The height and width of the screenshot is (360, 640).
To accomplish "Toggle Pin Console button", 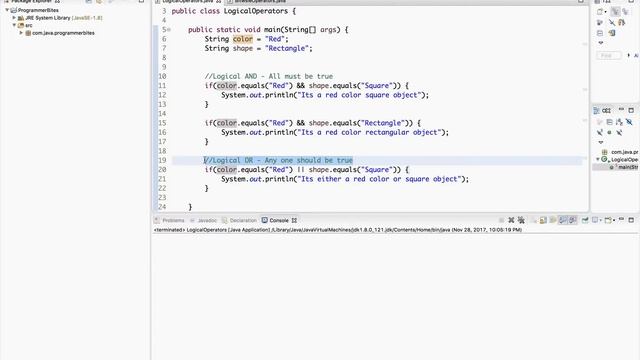I will click(585, 220).
